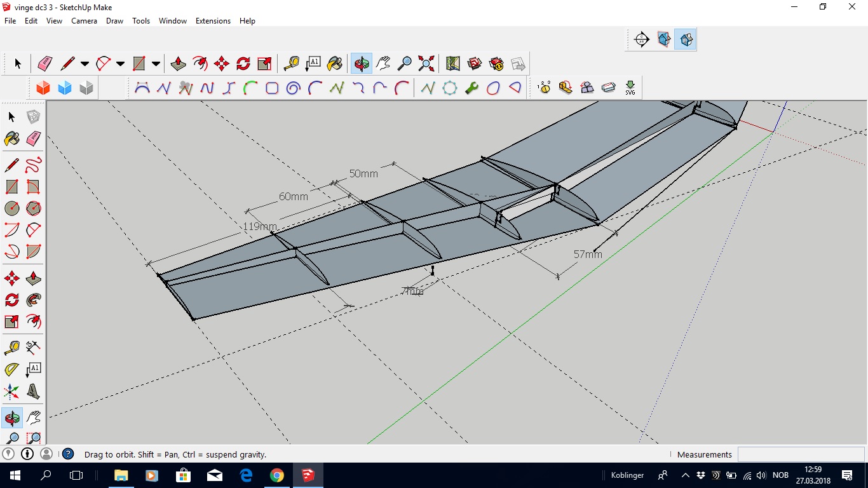
Task: Click the Measurements input box
Action: click(x=800, y=454)
